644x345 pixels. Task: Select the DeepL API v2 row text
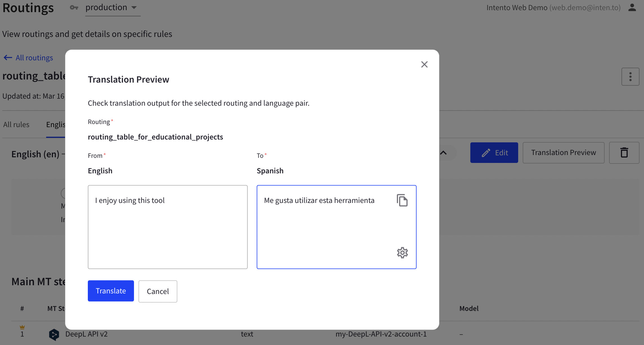coord(86,334)
